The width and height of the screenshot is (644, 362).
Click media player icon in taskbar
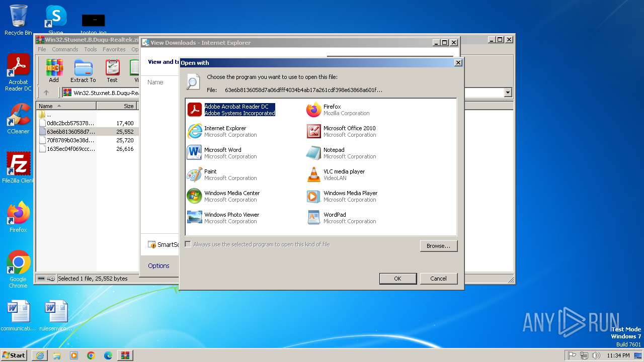coord(74,355)
